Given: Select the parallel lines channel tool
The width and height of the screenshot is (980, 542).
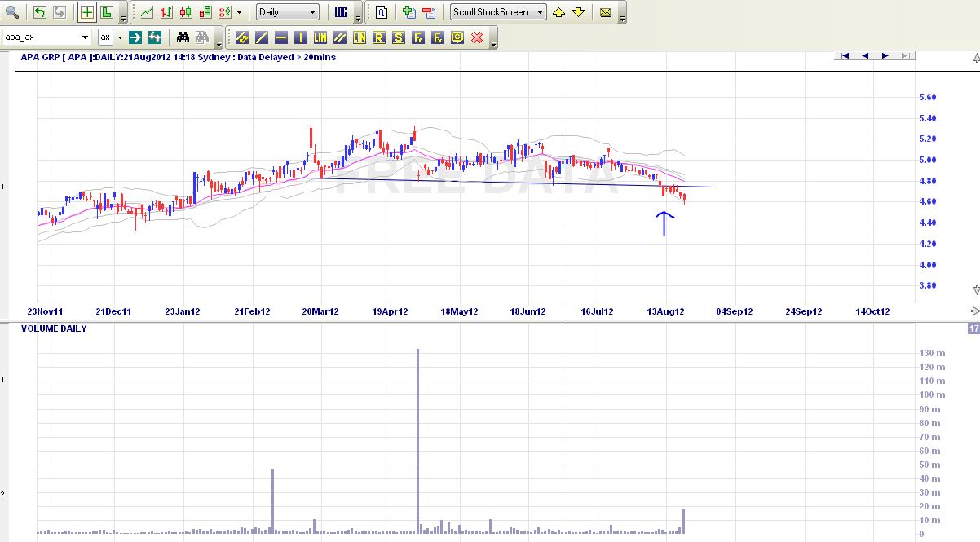Looking at the screenshot, I should coord(340,37).
